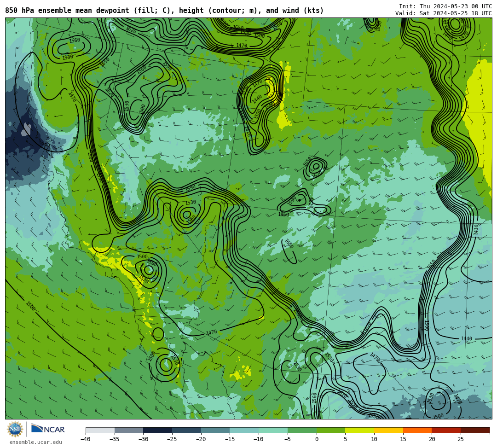The image size is (497, 448).
Task: Click the '1500' contour label over the Pacific
Action: point(30,306)
